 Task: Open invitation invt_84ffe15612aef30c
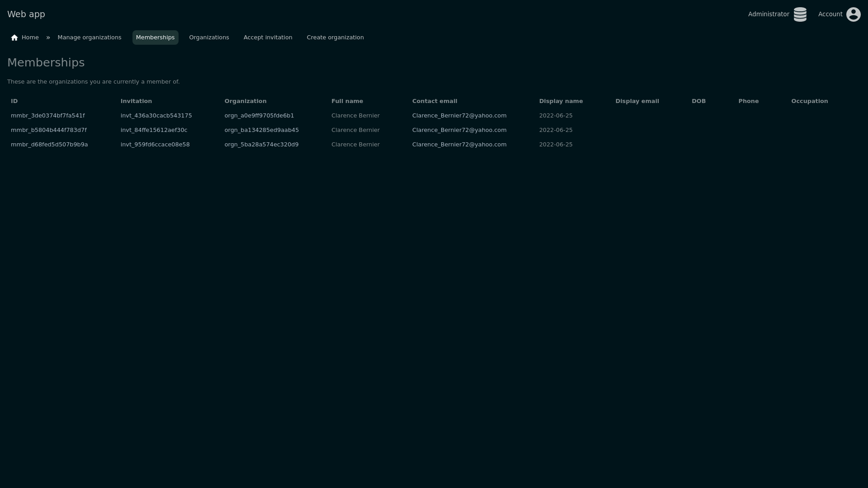(154, 130)
